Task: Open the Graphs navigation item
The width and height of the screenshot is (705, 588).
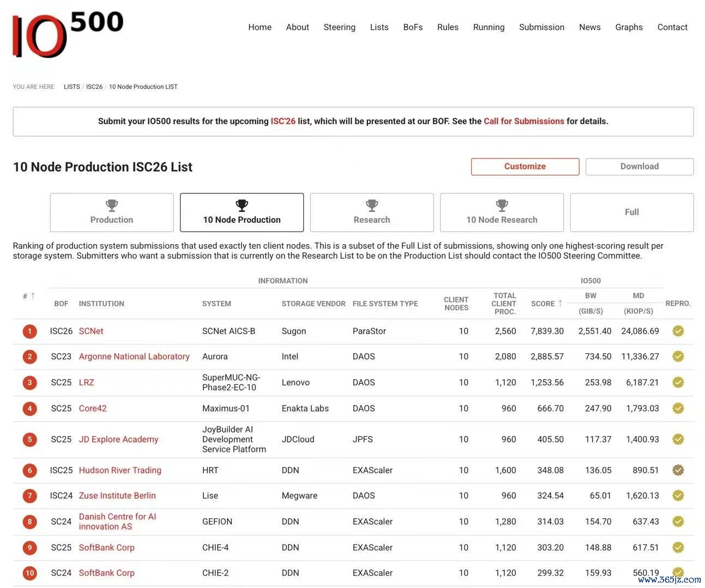Action: click(629, 27)
